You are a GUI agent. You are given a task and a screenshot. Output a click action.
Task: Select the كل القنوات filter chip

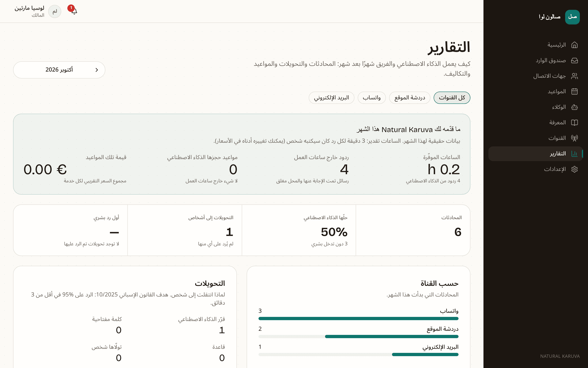pos(452,98)
